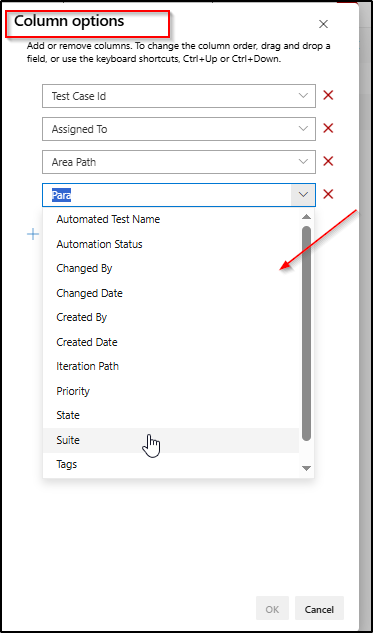The width and height of the screenshot is (373, 633).
Task: Pick Changed Date from the list
Action: tap(171, 293)
